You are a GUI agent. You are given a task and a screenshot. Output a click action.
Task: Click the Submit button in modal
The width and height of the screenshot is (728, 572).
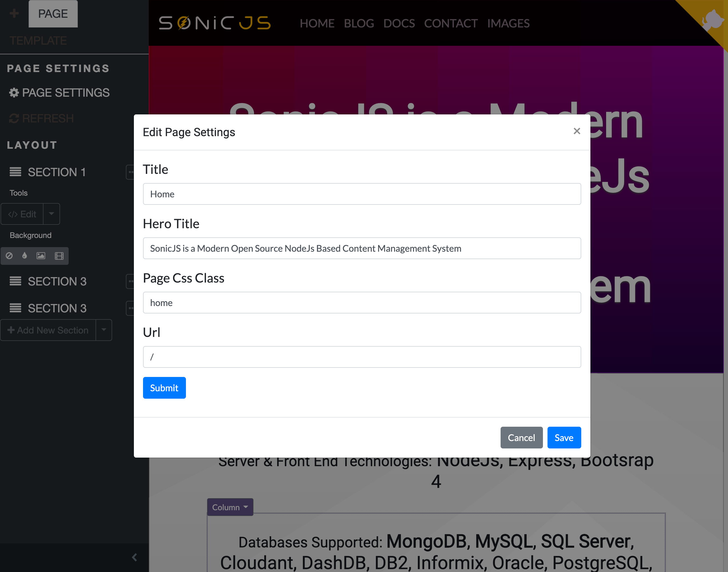[164, 388]
